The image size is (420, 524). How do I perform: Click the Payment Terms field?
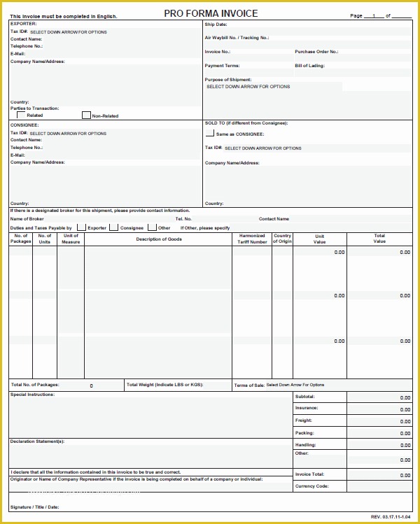[x=248, y=73]
